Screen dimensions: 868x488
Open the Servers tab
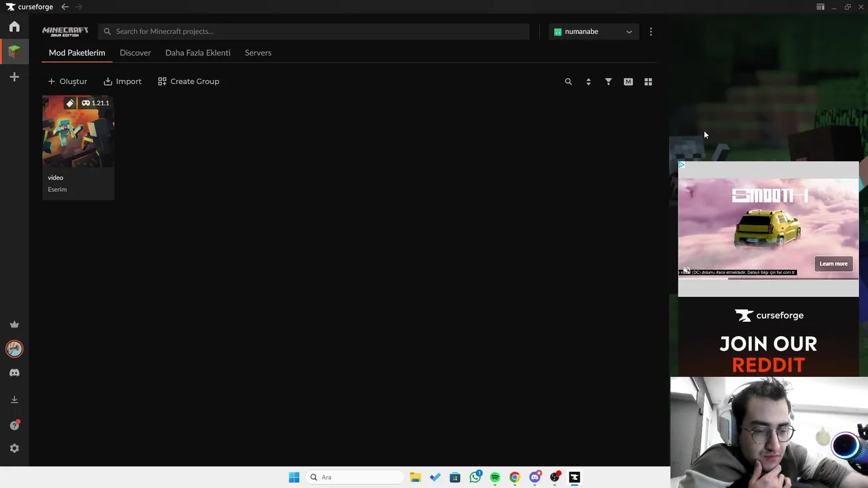click(x=258, y=53)
